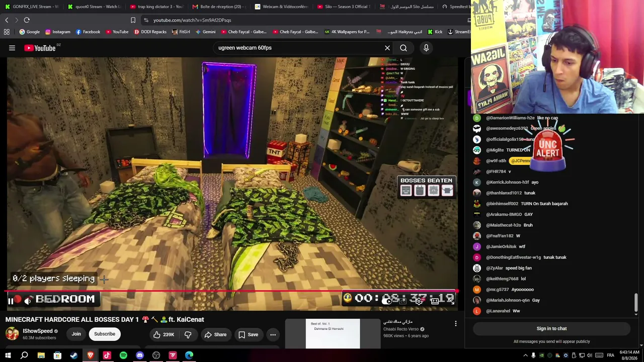This screenshot has height=362, width=644.
Task: Open the Chaabi Recto Verso channel
Action: [401, 329]
